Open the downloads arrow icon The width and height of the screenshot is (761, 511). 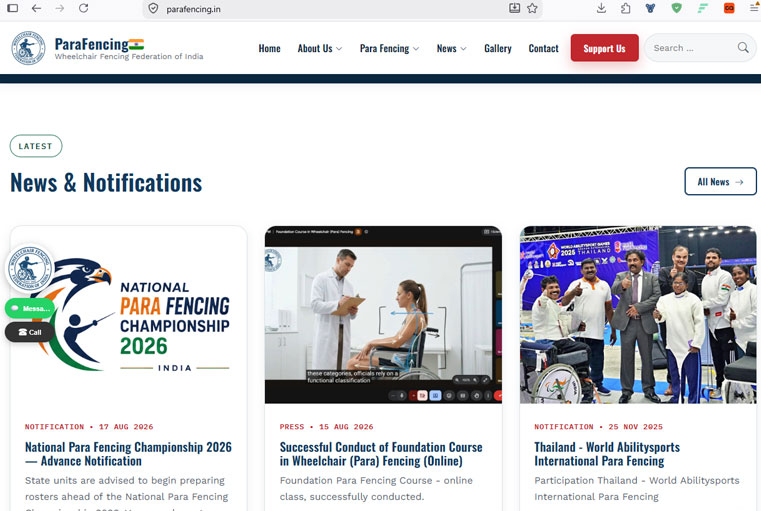[x=601, y=8]
